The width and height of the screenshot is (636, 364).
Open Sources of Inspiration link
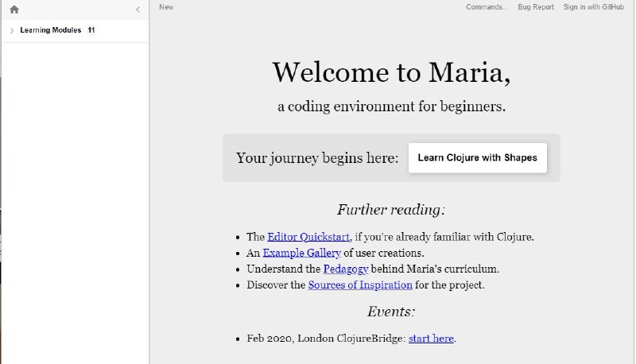(x=360, y=285)
